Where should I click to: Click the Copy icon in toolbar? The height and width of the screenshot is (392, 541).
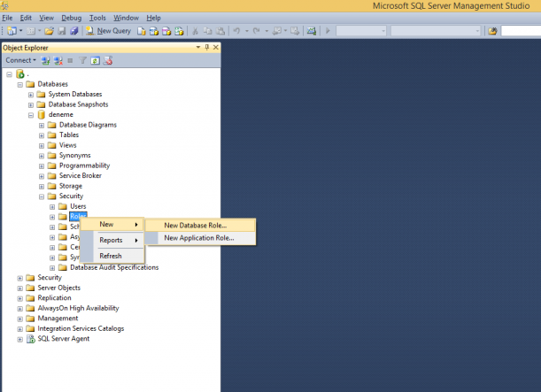tap(207, 31)
